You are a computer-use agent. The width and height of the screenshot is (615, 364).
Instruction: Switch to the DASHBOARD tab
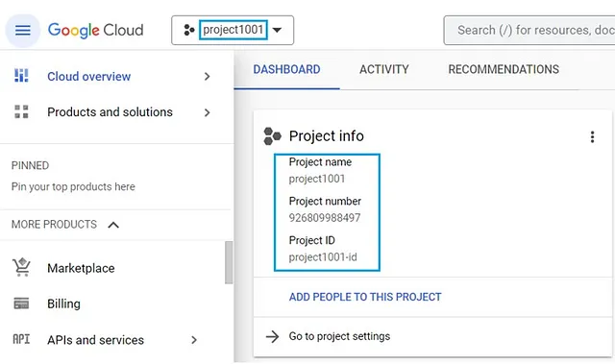tap(286, 69)
